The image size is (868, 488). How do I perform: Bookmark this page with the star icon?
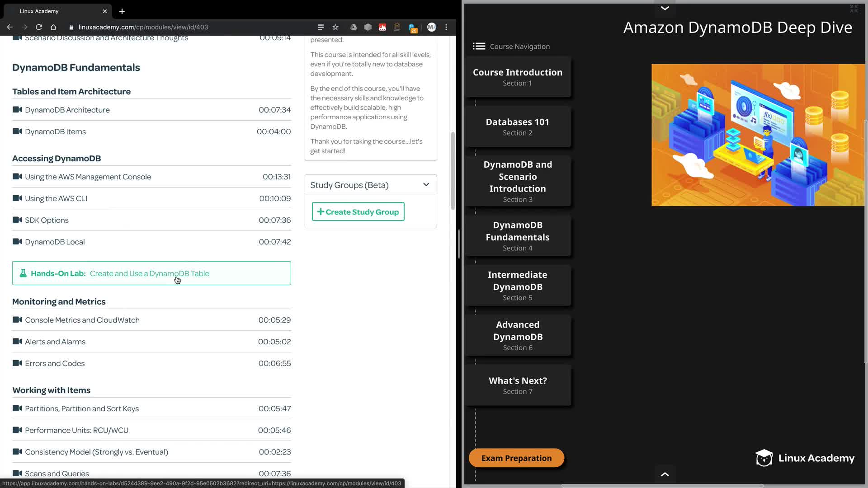[335, 27]
